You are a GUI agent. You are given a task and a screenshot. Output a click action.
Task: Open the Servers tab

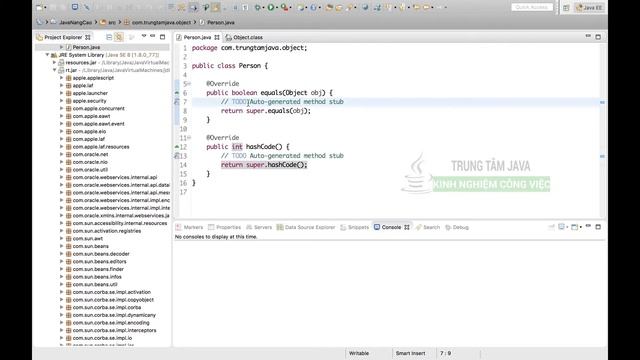tap(259, 227)
